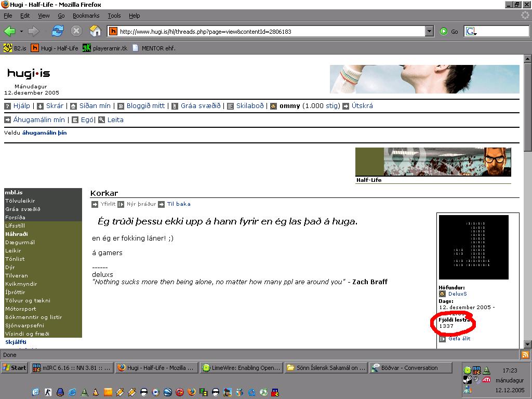The image size is (532, 399).
Task: Click the Yfirlit arrow icon
Action: click(95, 204)
